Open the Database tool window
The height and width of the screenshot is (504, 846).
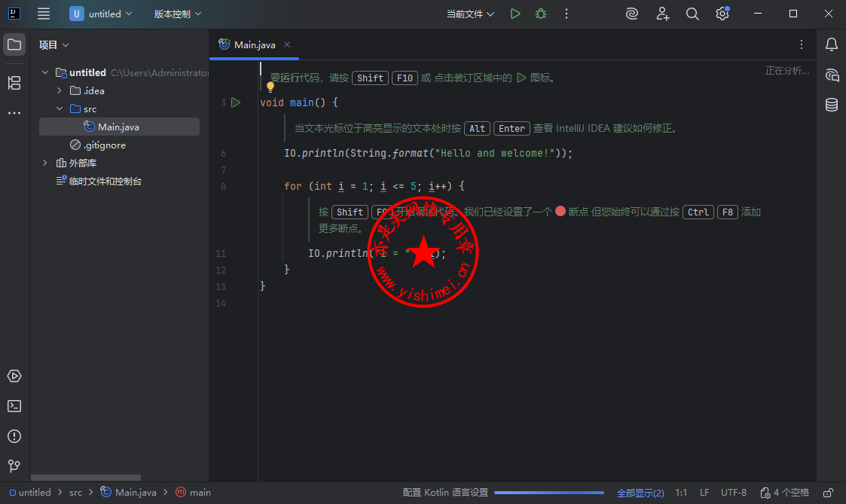pyautogui.click(x=832, y=105)
